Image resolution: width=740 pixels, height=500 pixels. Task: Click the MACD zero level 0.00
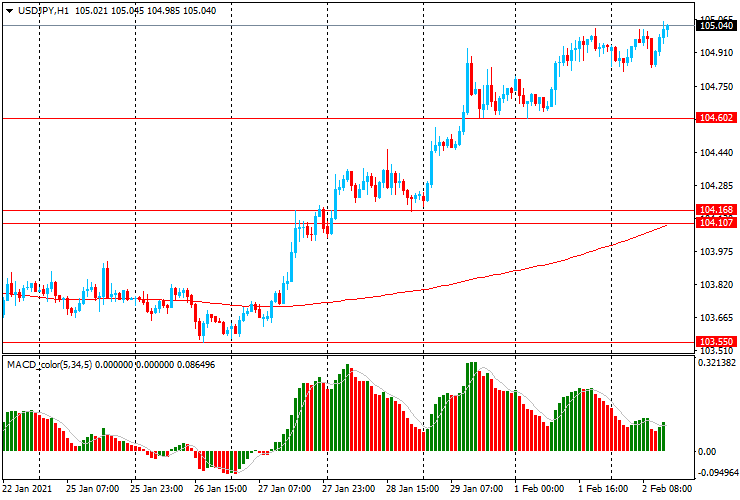[x=706, y=452]
